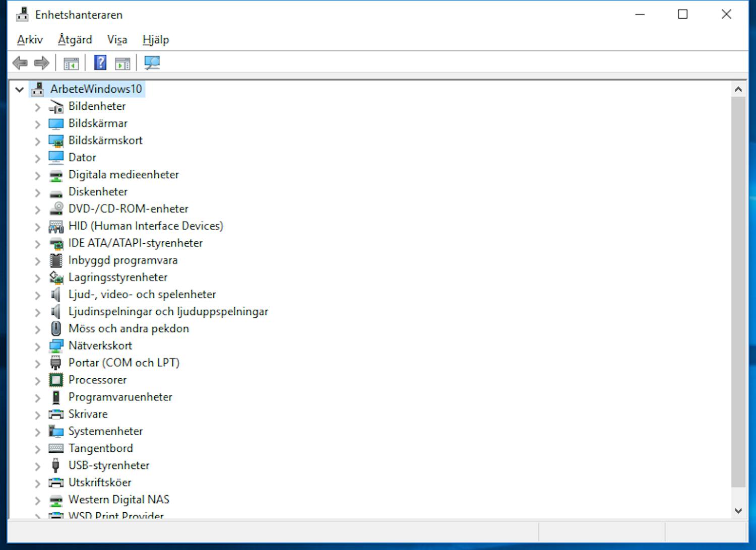Image resolution: width=756 pixels, height=550 pixels.
Task: Click the keyboard icon next to Tangentbord
Action: coord(55,448)
